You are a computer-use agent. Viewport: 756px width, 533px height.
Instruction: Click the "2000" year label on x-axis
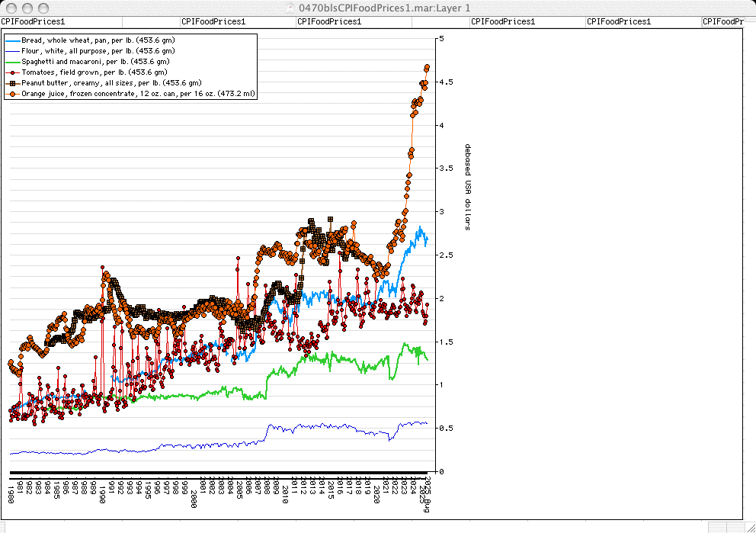pyautogui.click(x=194, y=498)
